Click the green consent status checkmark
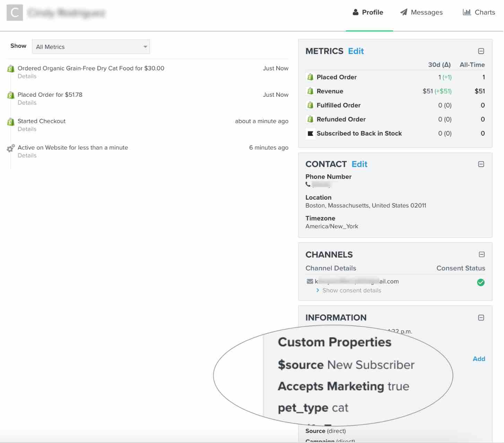Screen dimensions: 504x443 click(x=481, y=283)
